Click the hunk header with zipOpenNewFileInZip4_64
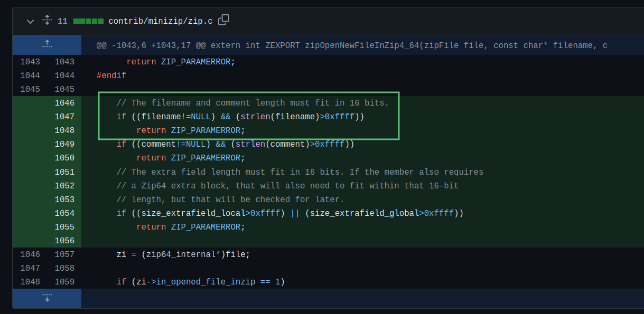The width and height of the screenshot is (644, 314). 351,45
